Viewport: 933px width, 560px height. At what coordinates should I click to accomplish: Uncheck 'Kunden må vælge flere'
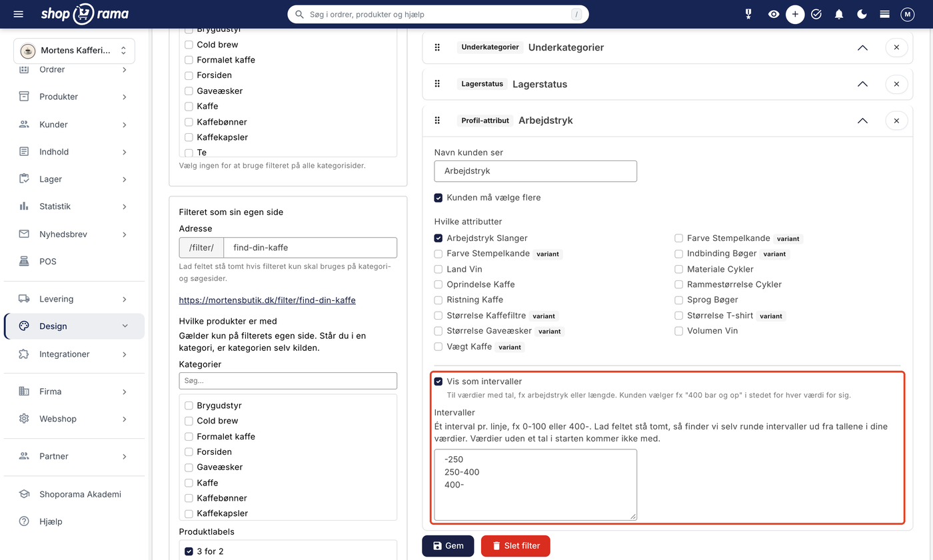pyautogui.click(x=439, y=197)
